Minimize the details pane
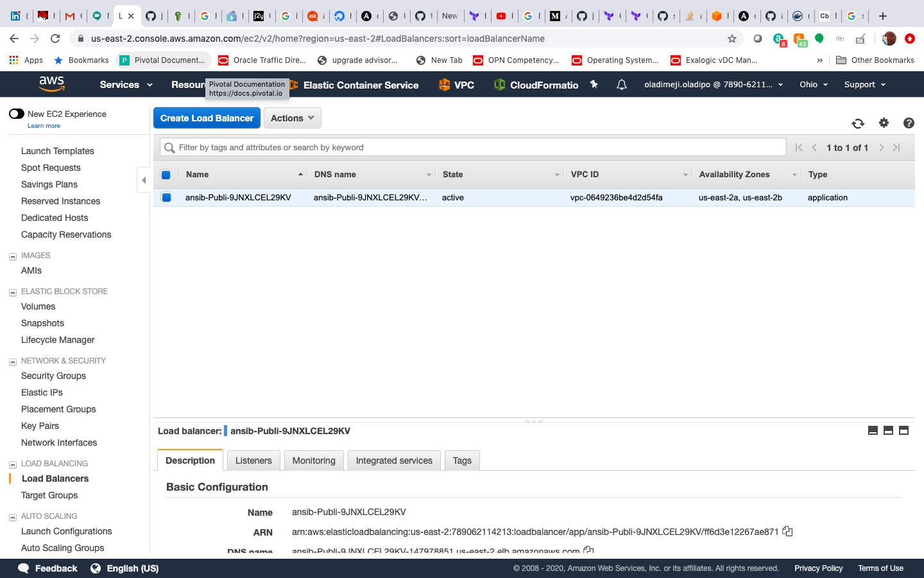The height and width of the screenshot is (578, 924). click(873, 430)
